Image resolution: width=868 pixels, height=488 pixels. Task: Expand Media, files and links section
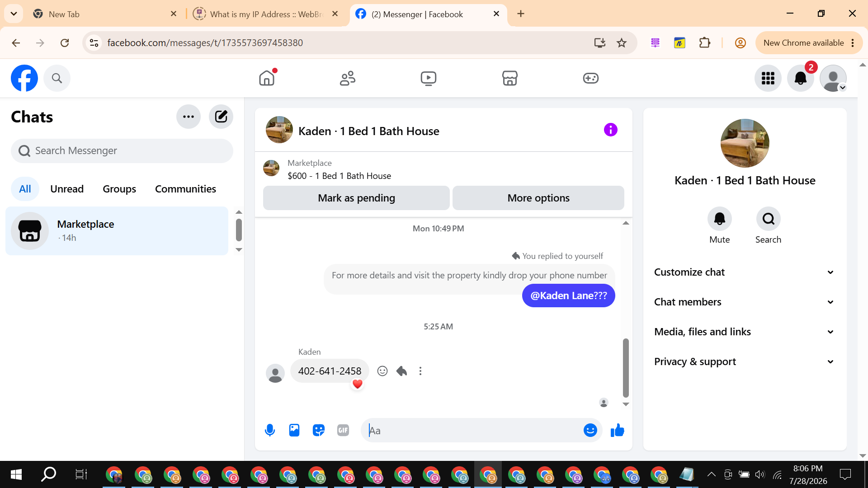click(x=745, y=332)
